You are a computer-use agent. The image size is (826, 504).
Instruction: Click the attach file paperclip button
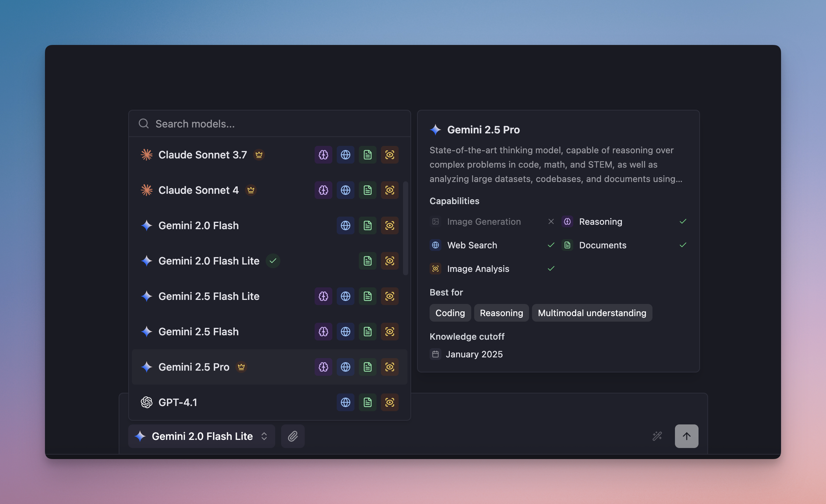293,436
